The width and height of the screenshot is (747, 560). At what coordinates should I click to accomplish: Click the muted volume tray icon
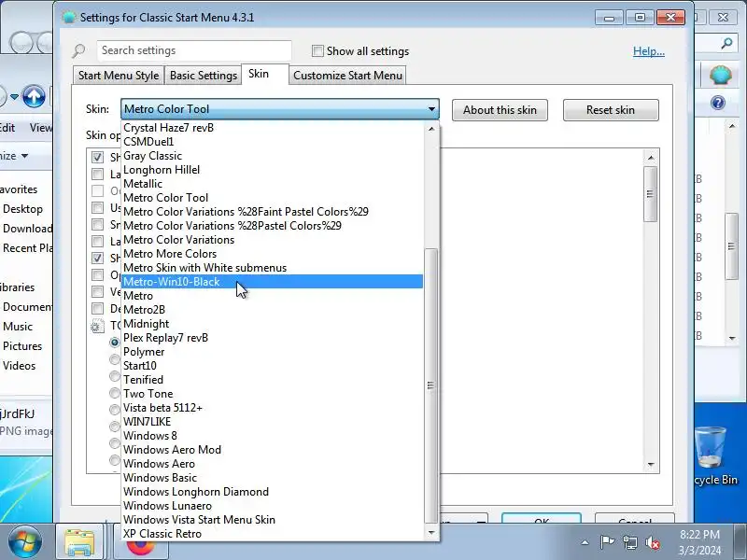coord(652,542)
